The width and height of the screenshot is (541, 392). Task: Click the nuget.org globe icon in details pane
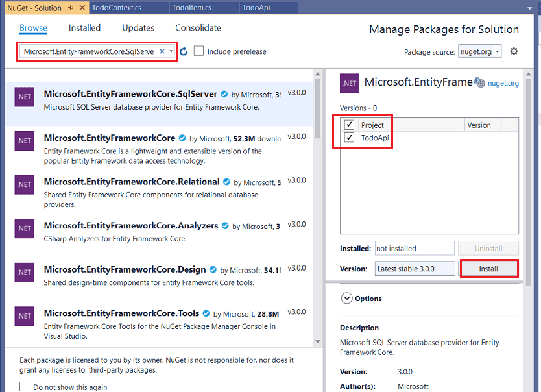[x=479, y=83]
